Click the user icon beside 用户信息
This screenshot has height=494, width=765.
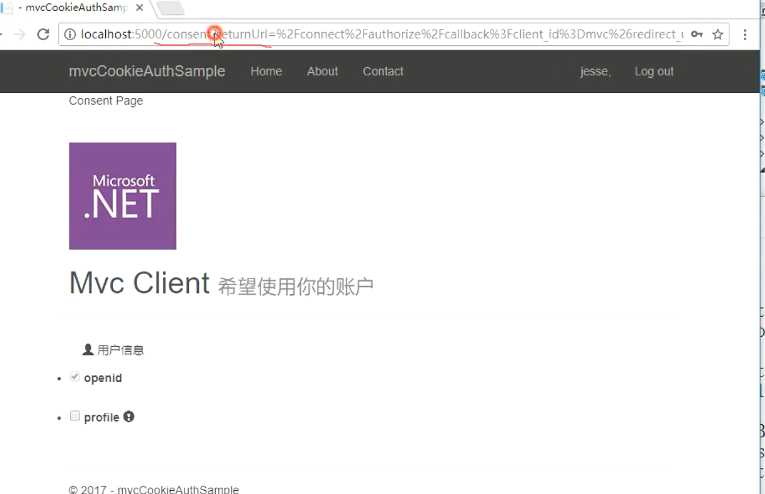[88, 349]
